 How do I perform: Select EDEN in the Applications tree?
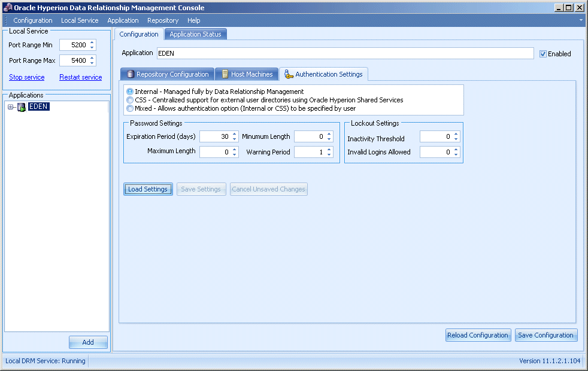[x=39, y=107]
